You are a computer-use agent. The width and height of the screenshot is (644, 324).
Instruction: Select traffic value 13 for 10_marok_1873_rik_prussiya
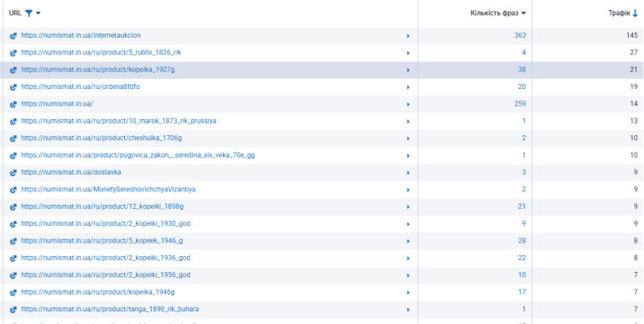pos(634,122)
